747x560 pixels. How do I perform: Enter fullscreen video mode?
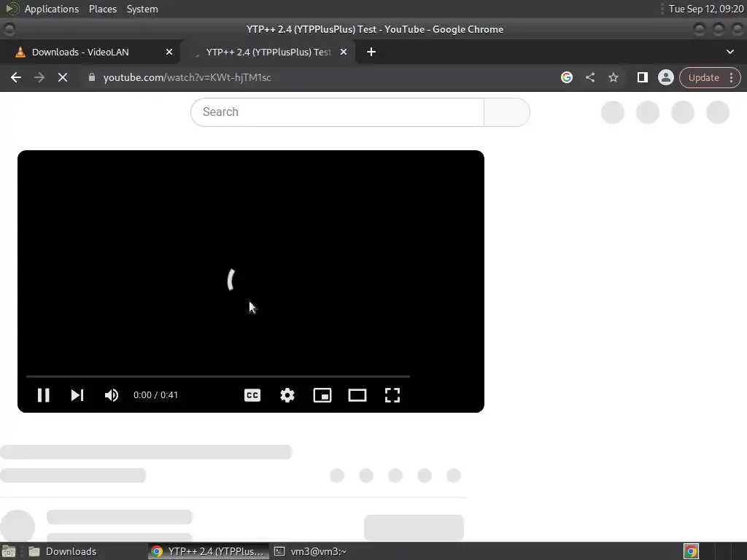pyautogui.click(x=392, y=395)
